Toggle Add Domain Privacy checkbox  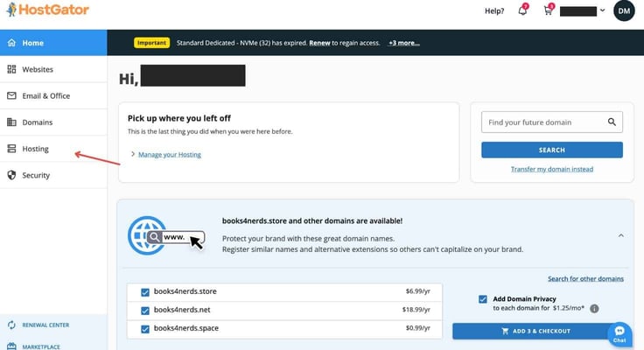(483, 299)
